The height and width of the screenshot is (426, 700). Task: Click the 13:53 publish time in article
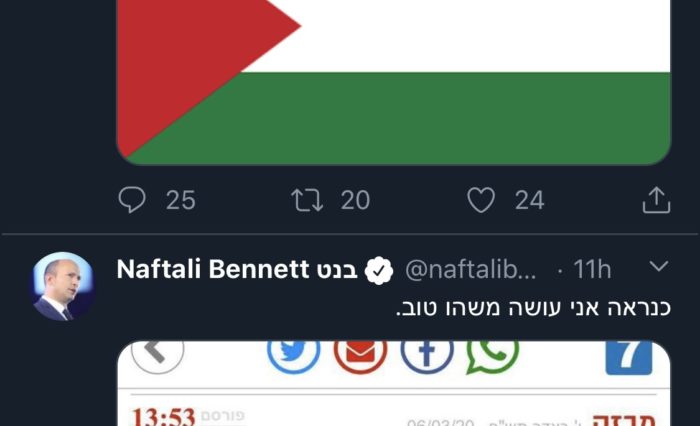[163, 417]
